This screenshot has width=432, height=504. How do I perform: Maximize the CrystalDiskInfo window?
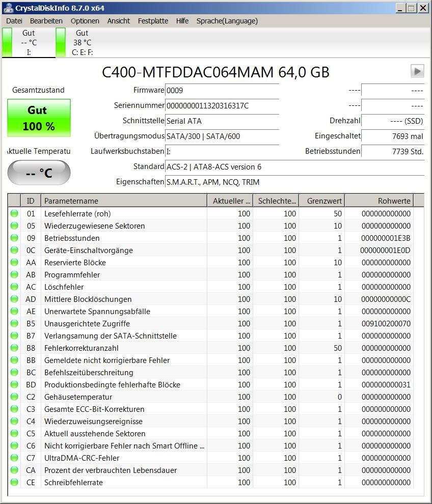tap(411, 8)
